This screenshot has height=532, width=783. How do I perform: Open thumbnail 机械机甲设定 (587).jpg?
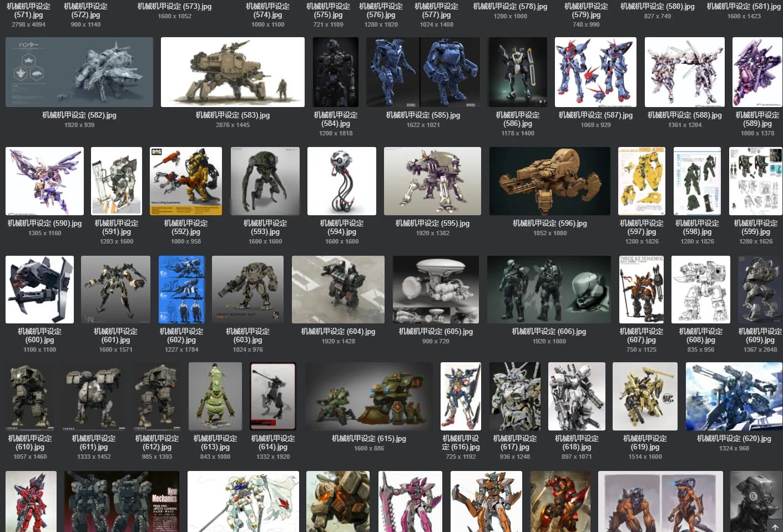[x=595, y=72]
